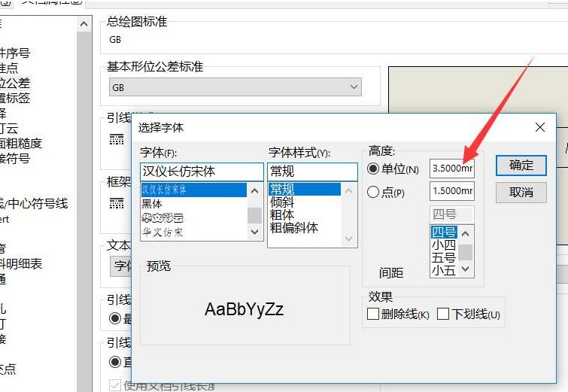Select the 单位(N) radio button
The height and width of the screenshot is (392, 568).
pyautogui.click(x=372, y=169)
